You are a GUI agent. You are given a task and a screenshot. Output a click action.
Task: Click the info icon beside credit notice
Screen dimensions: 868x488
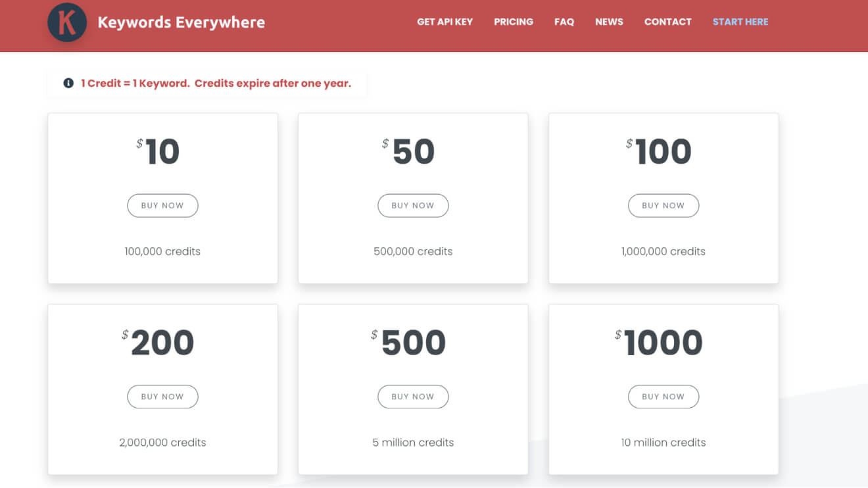(x=68, y=84)
